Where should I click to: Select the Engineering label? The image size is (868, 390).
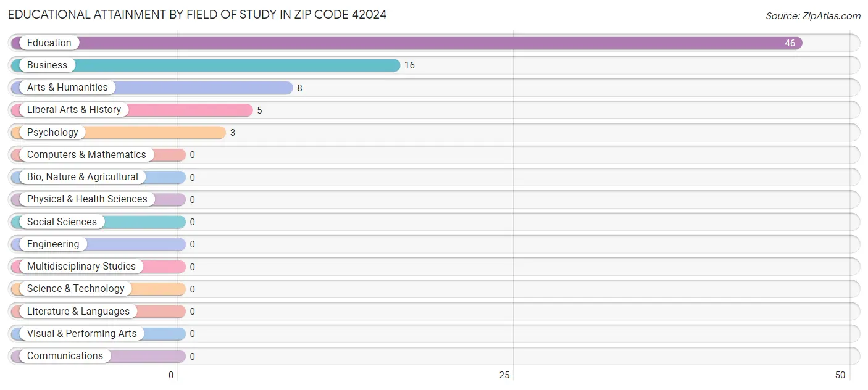[53, 244]
